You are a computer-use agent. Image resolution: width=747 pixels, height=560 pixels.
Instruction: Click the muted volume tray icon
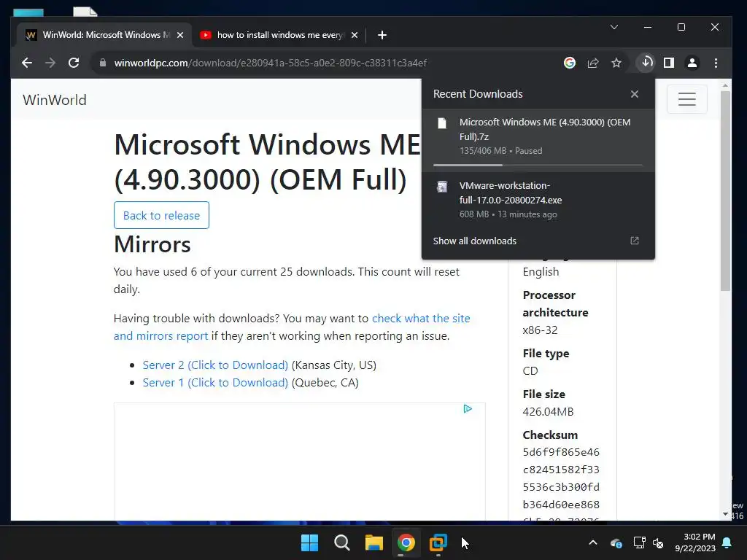pyautogui.click(x=658, y=542)
